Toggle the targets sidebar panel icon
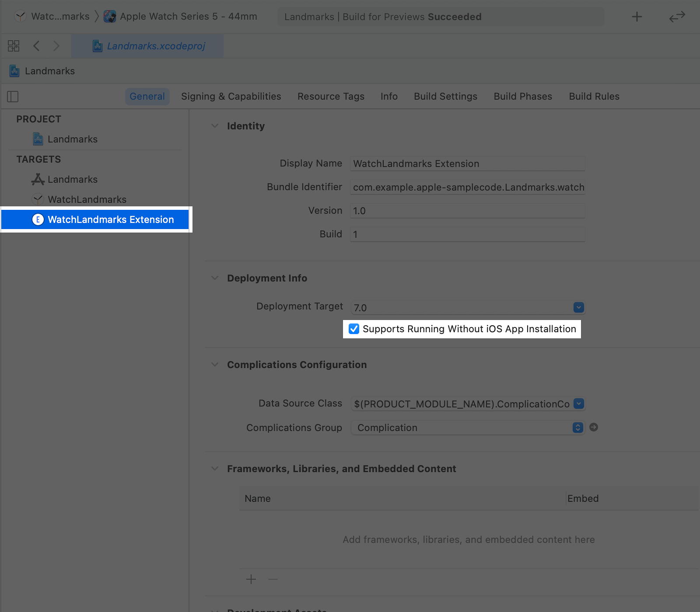The width and height of the screenshot is (700, 612). tap(13, 97)
